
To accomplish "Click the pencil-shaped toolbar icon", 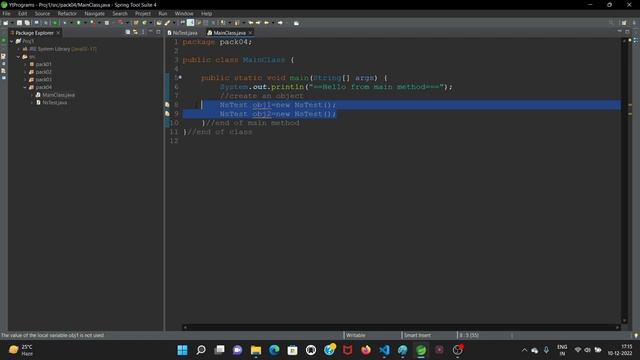I will [x=167, y=23].
